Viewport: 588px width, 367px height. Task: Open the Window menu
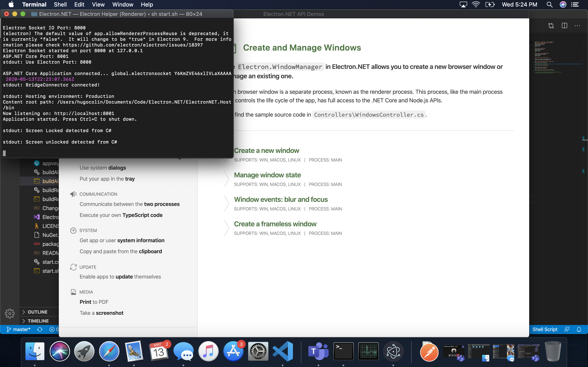(123, 4)
